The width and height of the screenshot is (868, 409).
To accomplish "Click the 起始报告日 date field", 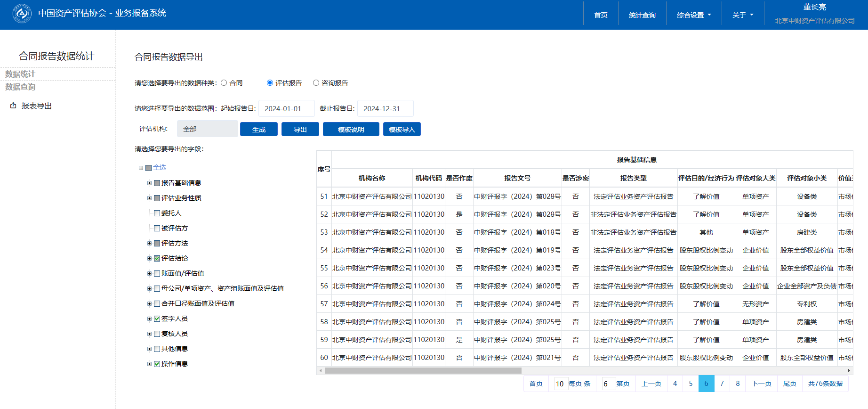I will (x=286, y=108).
